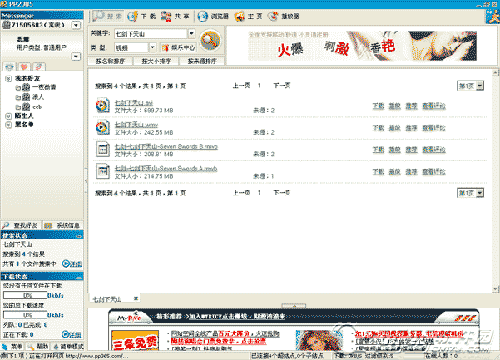Click the results scrollbar down arrow
This screenshot has width=500, height=360.
pyautogui.click(x=496, y=289)
